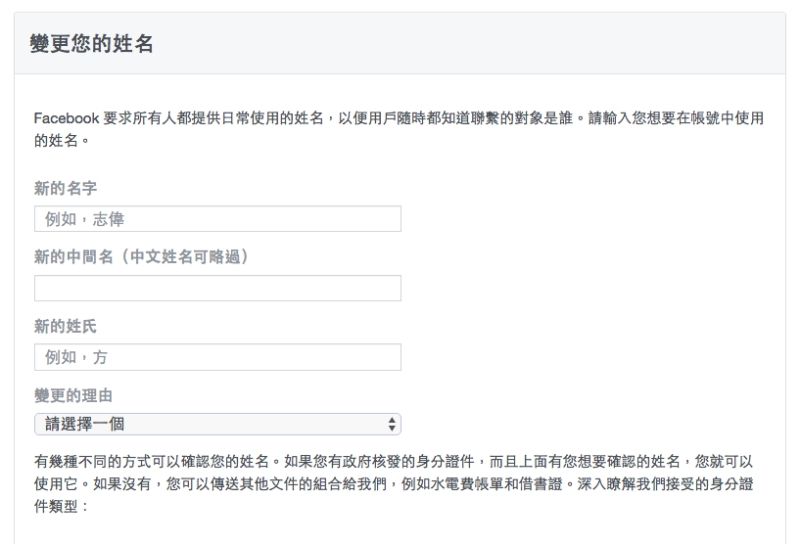This screenshot has height=544, width=800.
Task: Click the first name field showing 例如，志偉
Action: coord(217,219)
